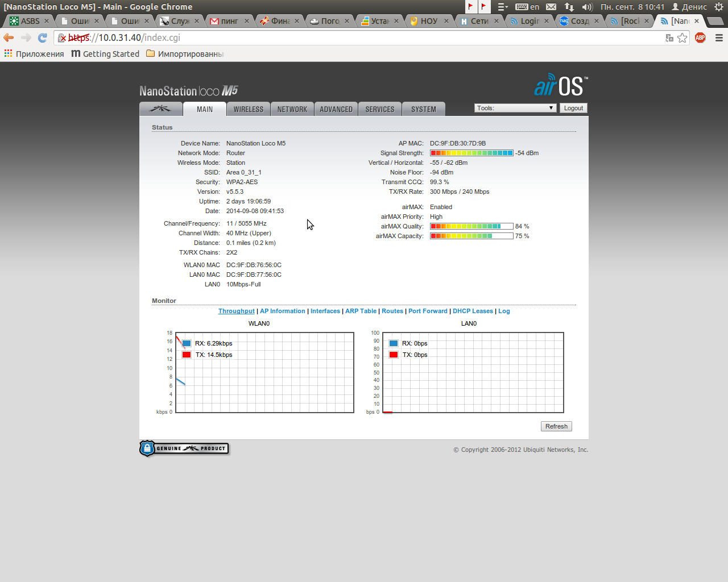The image size is (728, 582).
Task: Click the LAN0 RX blue legend swatch
Action: [394, 343]
